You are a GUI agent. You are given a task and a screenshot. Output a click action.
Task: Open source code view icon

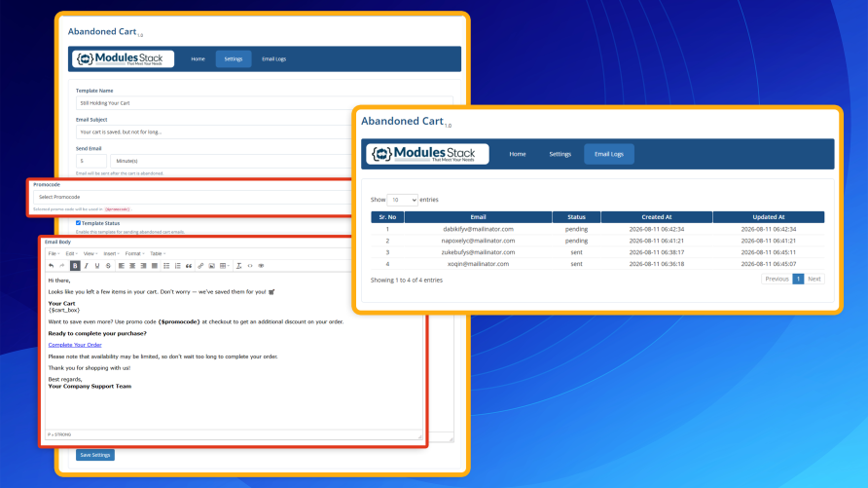click(250, 266)
